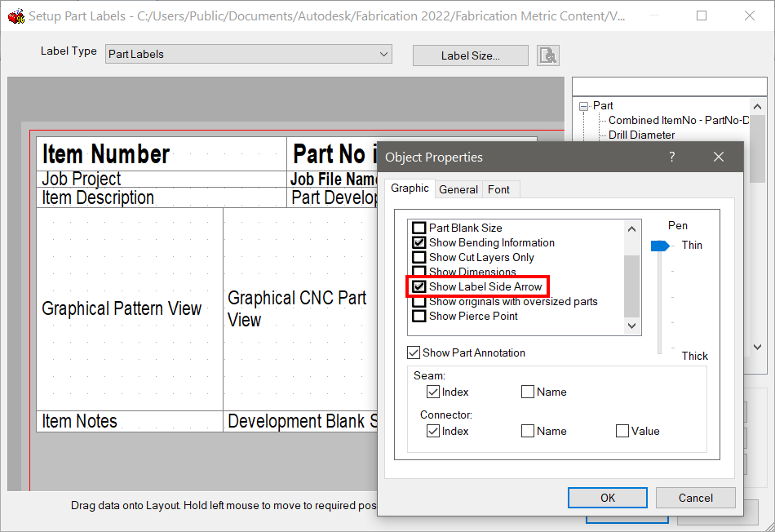Viewport: 775px width, 532px height.
Task: Uncheck Index under Seam
Action: click(433, 392)
